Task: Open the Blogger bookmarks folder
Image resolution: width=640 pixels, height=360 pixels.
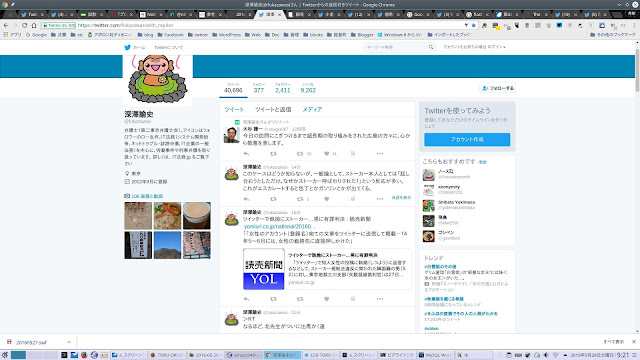Action: [x=362, y=35]
